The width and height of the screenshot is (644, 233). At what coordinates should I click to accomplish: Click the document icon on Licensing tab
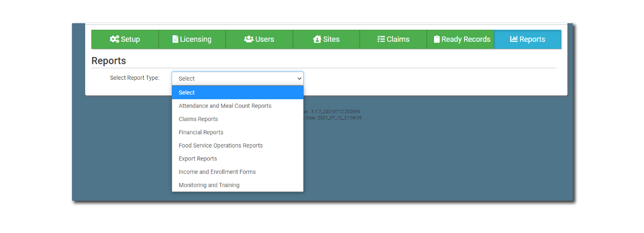[175, 39]
